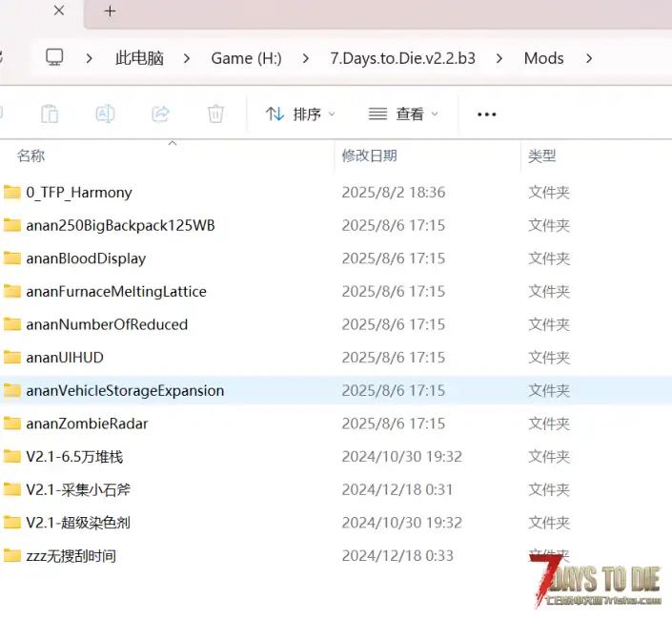This screenshot has width=672, height=620.
Task: Sort by 名称 column header
Action: click(31, 155)
